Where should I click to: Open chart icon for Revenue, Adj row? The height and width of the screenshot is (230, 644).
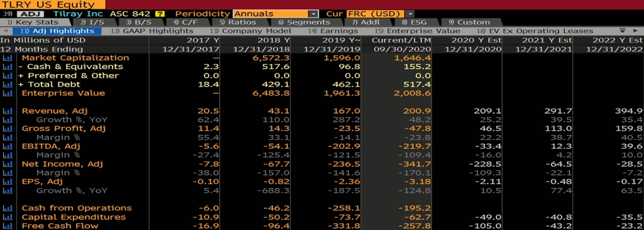[7, 111]
